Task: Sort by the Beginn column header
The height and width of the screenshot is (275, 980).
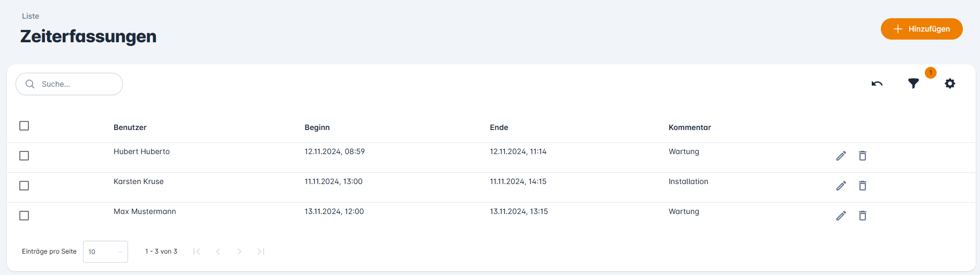Action: pos(317,127)
